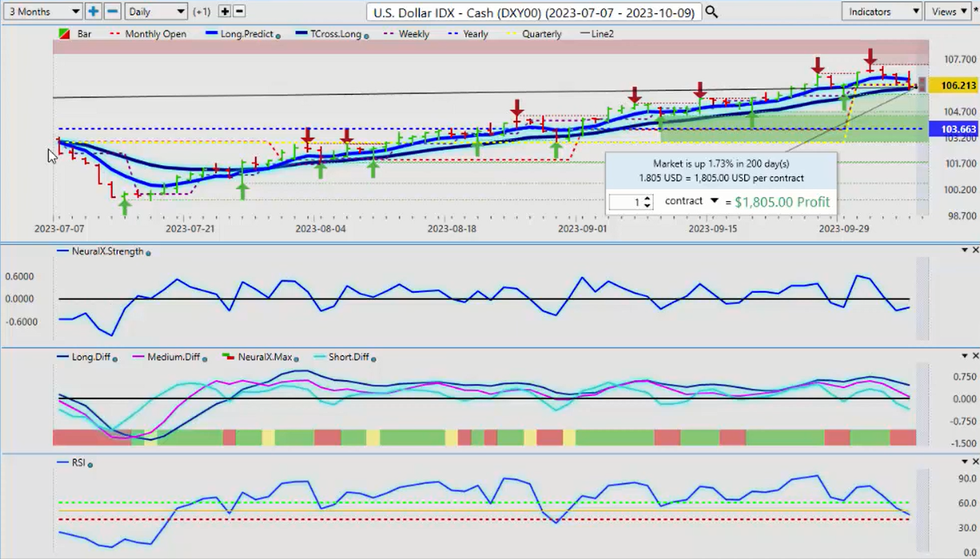
Task: Click the magnifier search icon
Action: point(712,12)
